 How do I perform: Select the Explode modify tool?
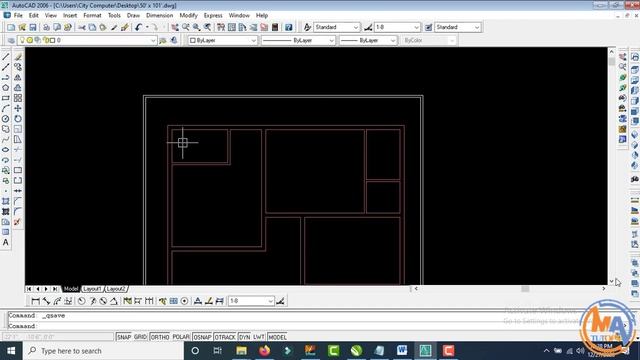coord(17,222)
